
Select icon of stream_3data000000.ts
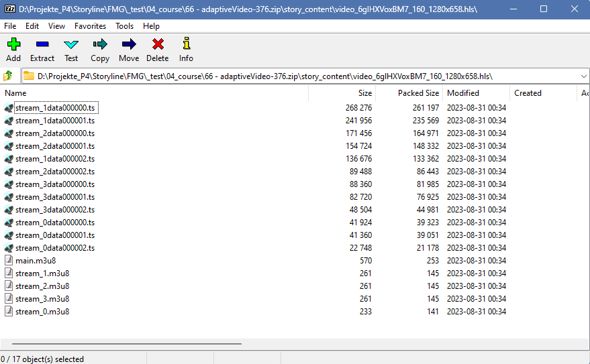click(x=9, y=184)
